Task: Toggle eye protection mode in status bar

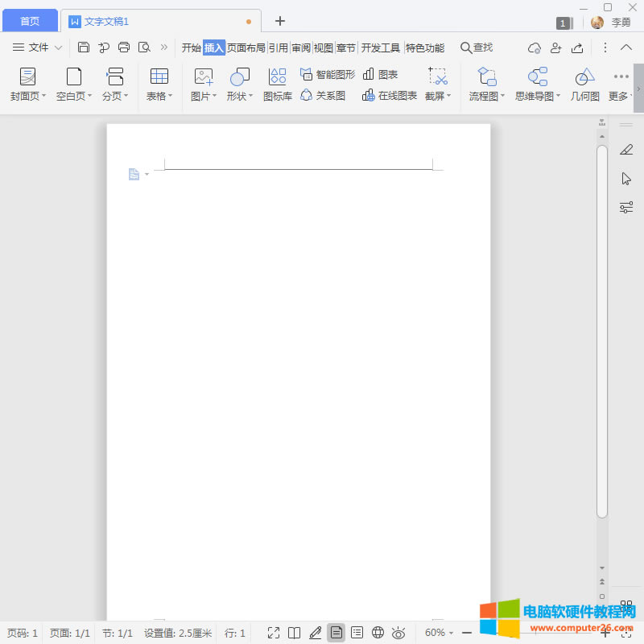Action: [x=398, y=633]
